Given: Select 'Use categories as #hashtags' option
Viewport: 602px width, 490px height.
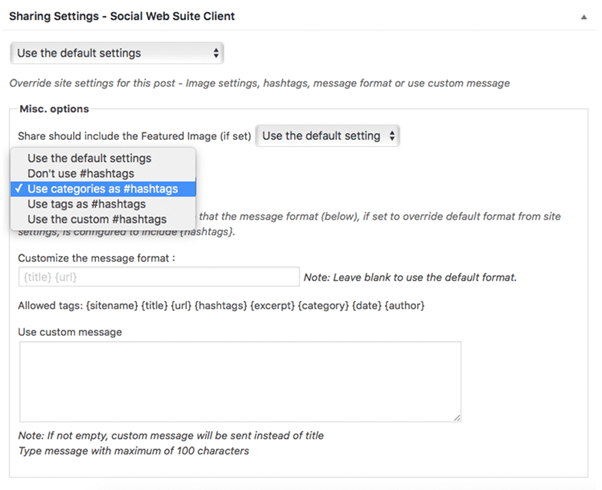Looking at the screenshot, I should coord(102,189).
